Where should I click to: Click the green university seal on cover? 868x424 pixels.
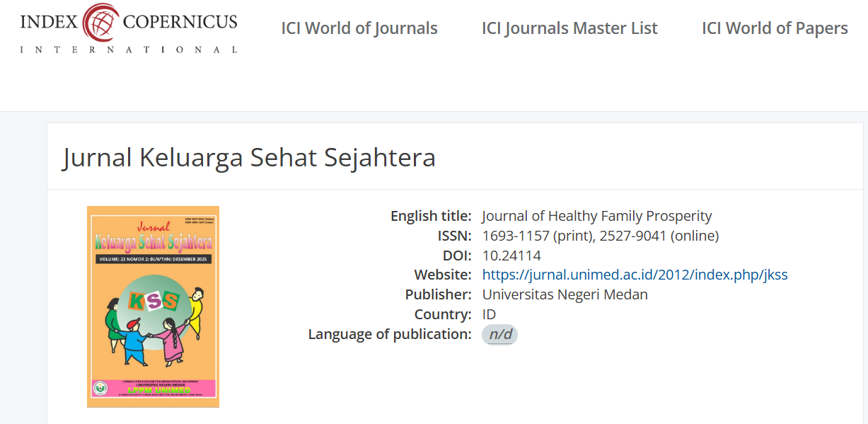[x=100, y=389]
